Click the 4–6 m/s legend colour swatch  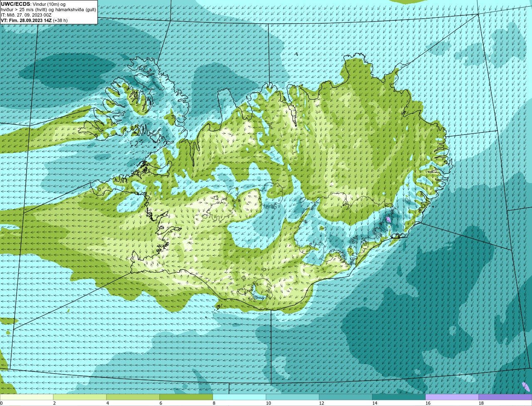tap(133, 397)
